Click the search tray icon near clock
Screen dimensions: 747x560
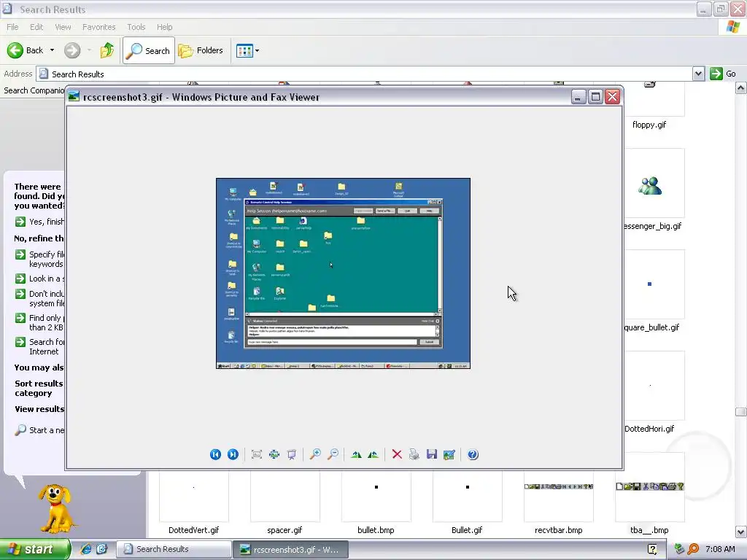click(694, 549)
